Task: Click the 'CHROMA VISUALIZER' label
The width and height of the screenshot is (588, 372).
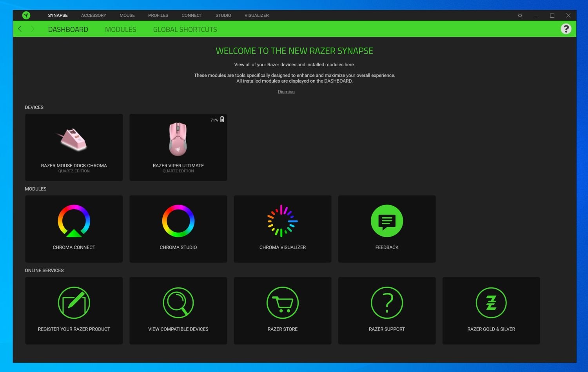Action: 283,247
